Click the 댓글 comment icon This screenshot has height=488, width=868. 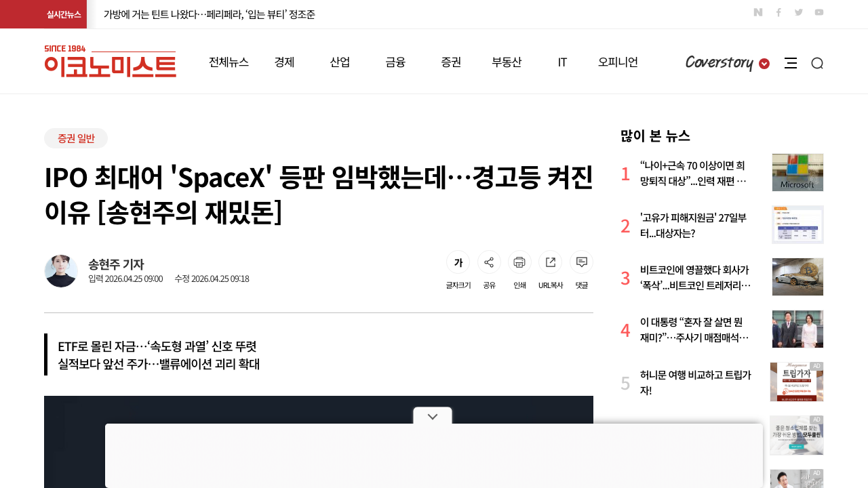[x=581, y=262]
